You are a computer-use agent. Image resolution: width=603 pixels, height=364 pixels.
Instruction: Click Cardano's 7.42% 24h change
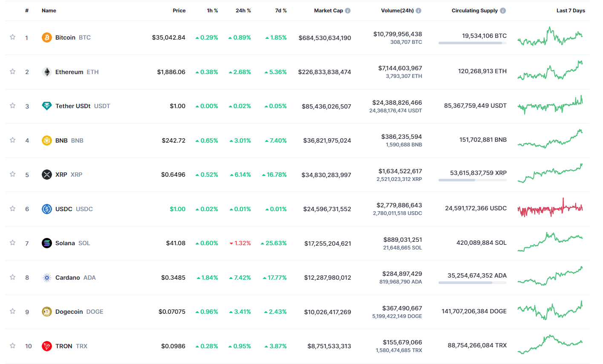click(240, 278)
